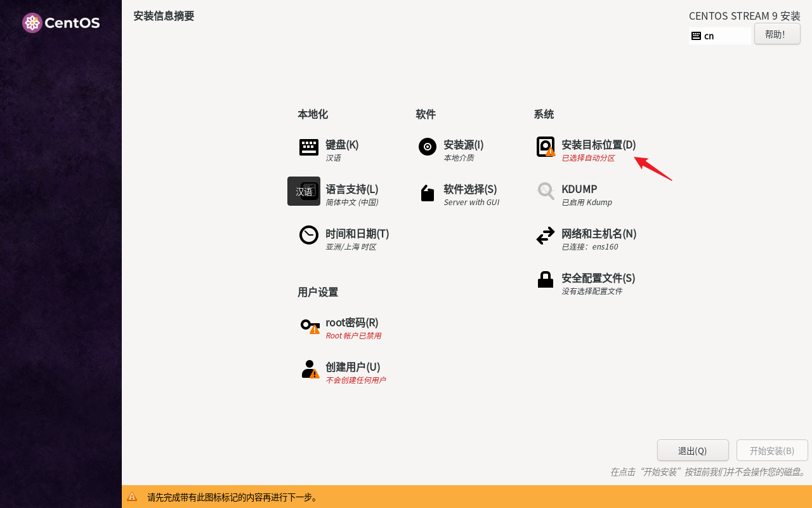The height and width of the screenshot is (508, 812).
Task: Click the 安装源 disc icon
Action: tap(428, 147)
